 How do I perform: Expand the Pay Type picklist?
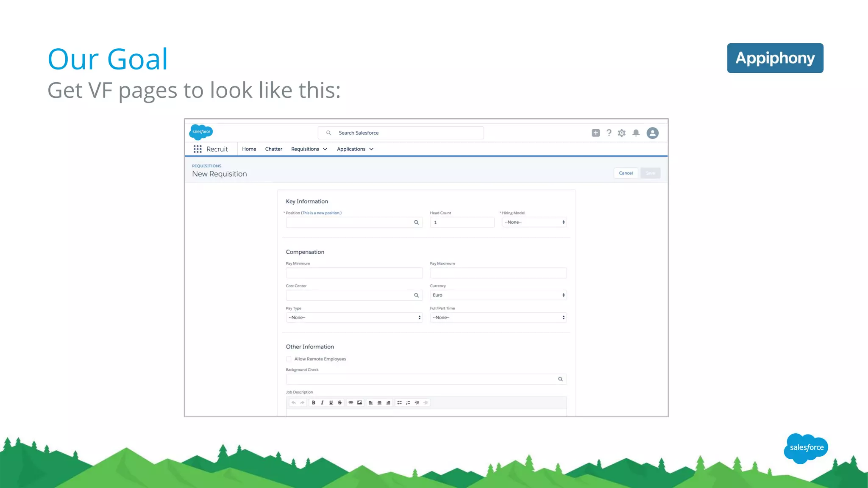pos(354,317)
